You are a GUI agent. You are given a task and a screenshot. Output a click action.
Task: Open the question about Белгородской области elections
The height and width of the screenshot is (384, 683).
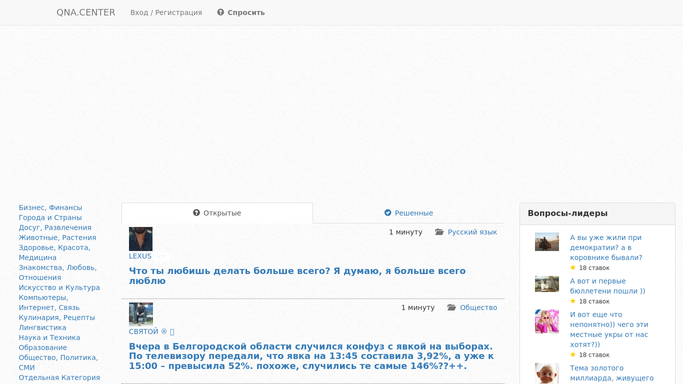coord(311,356)
